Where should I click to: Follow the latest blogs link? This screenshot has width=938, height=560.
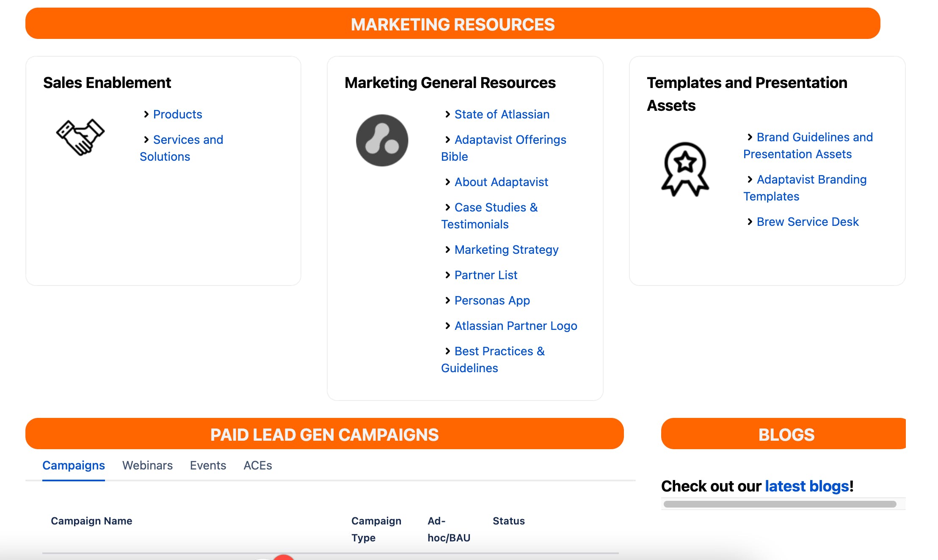(x=807, y=486)
